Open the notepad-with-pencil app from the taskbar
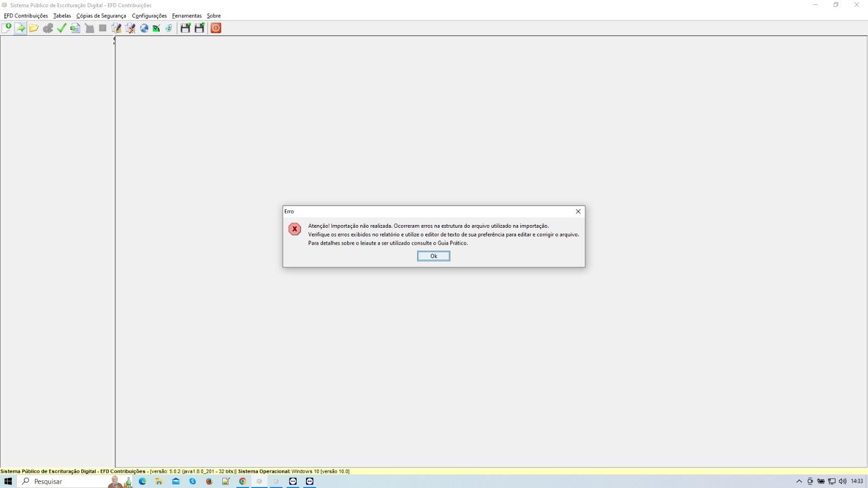This screenshot has height=488, width=868. [226, 481]
